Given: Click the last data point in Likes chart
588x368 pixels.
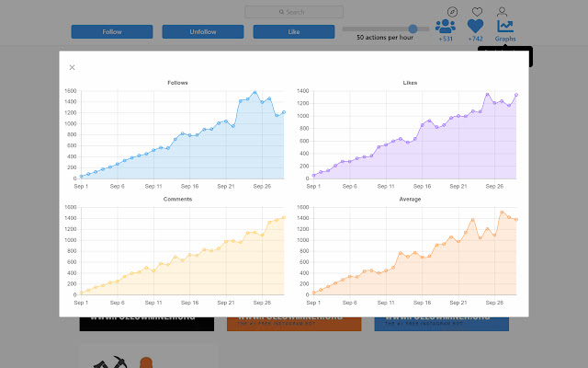Looking at the screenshot, I should (x=516, y=95).
